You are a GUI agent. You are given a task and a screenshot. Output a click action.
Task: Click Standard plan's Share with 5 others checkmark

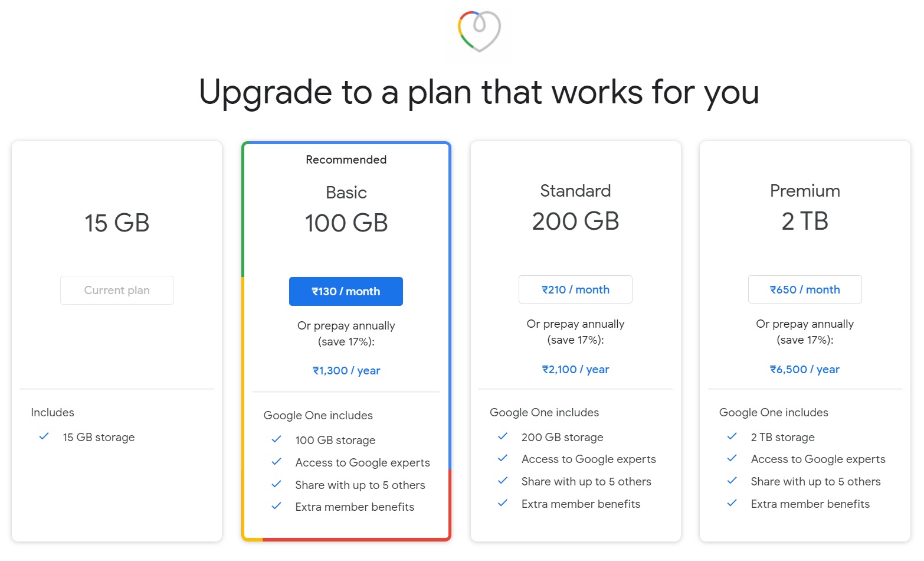click(x=503, y=481)
